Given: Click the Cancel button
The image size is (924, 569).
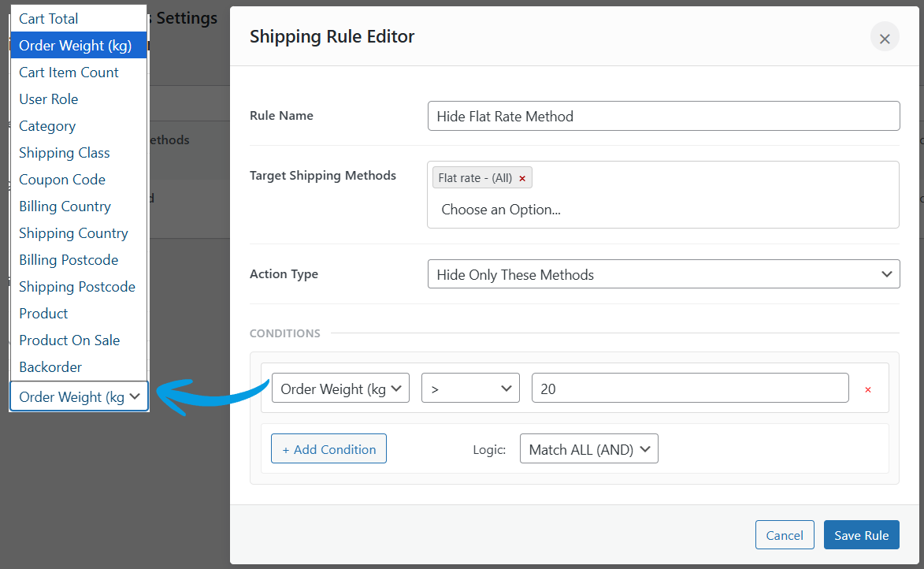Looking at the screenshot, I should 785,535.
